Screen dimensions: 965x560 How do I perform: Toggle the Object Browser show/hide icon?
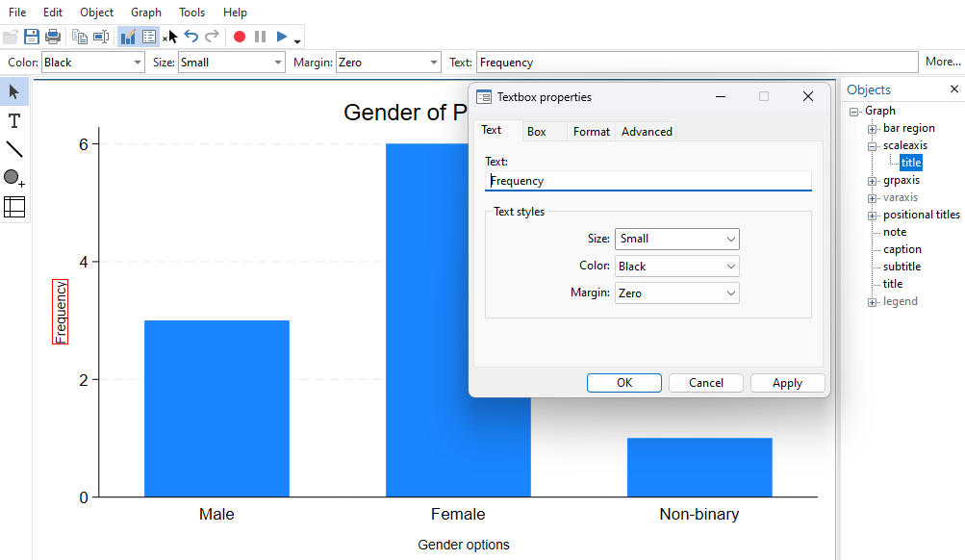(149, 37)
